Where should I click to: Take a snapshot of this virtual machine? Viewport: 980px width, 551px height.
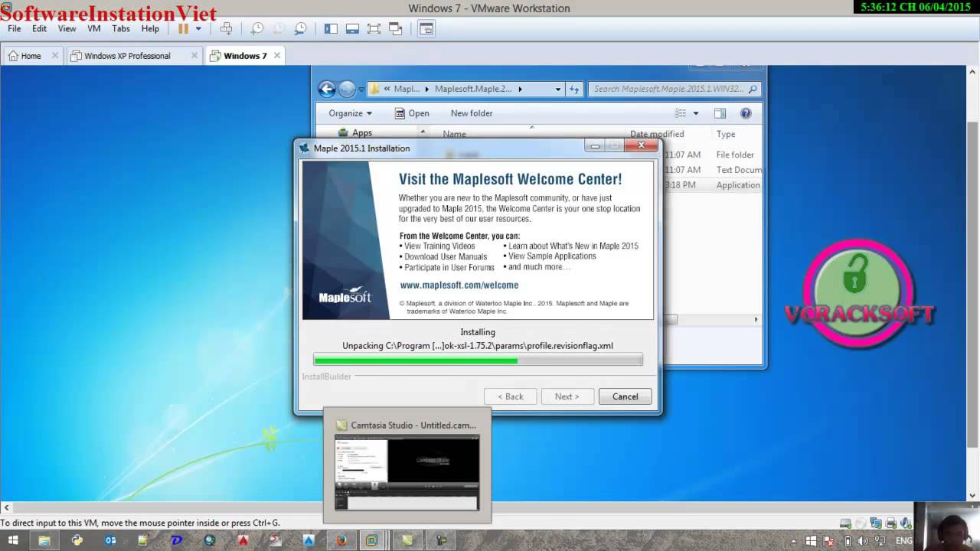point(257,28)
